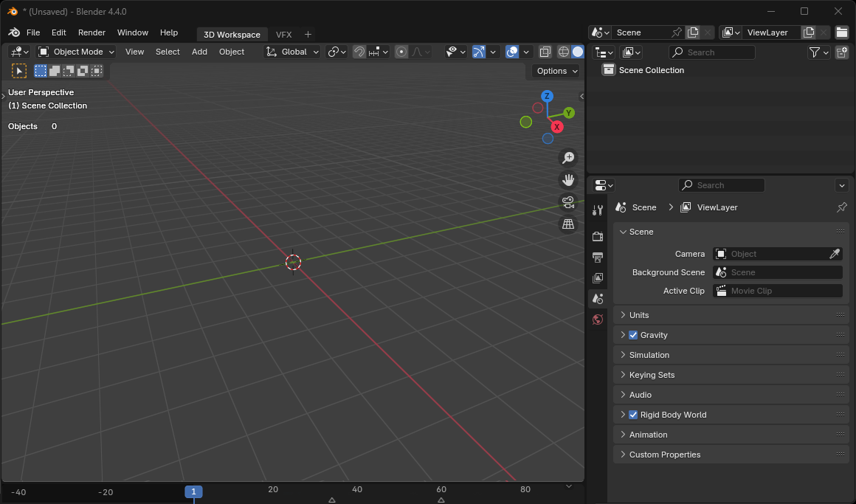The width and height of the screenshot is (856, 504).
Task: Expand the Keying Sets panel
Action: coord(731,375)
